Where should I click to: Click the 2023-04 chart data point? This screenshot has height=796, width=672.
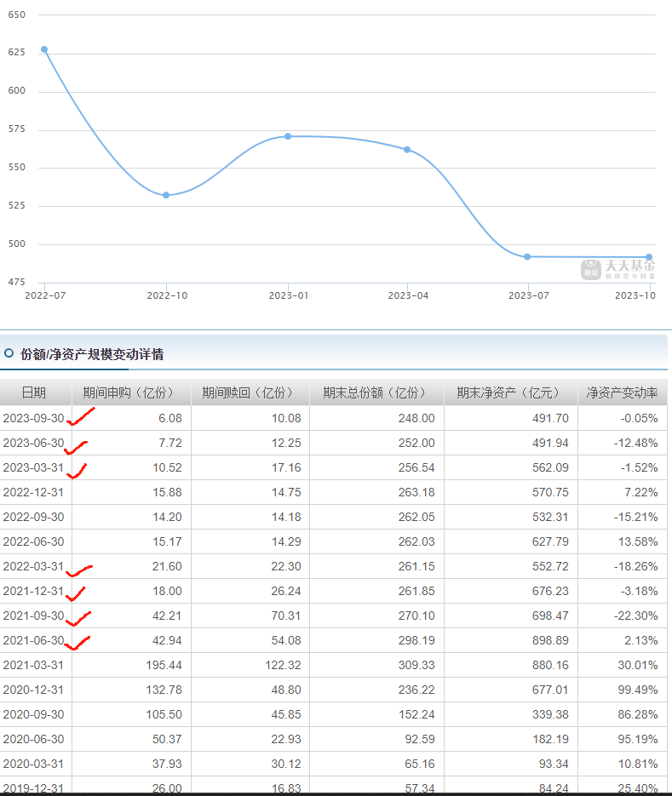[x=407, y=150]
